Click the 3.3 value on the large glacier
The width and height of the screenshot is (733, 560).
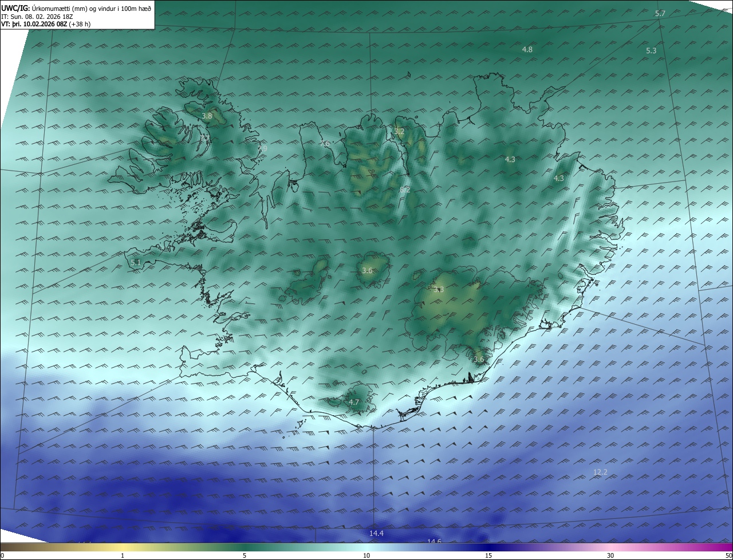click(439, 290)
